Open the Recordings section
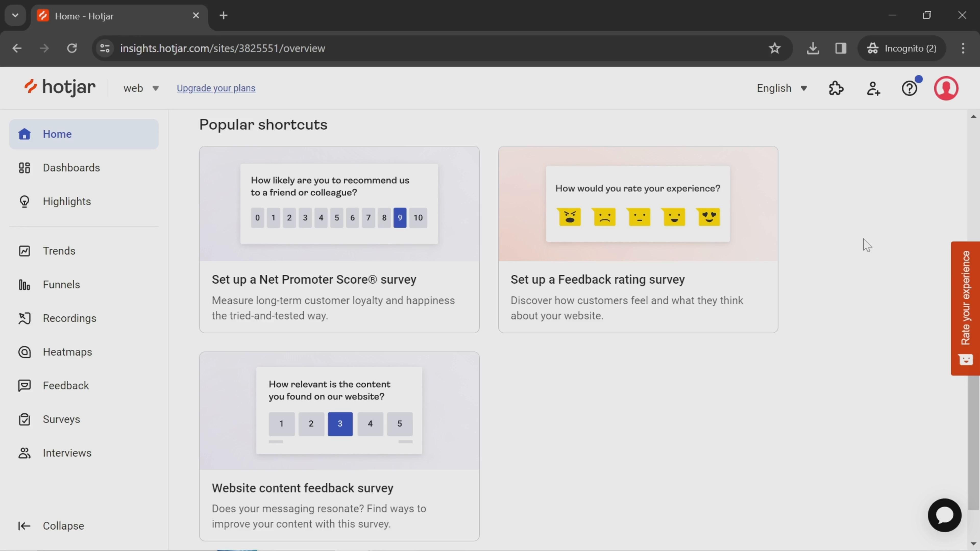980x551 pixels. pos(69,318)
